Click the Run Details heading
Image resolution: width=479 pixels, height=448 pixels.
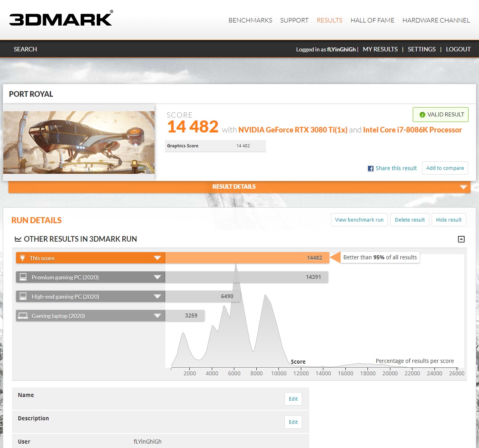click(x=37, y=220)
